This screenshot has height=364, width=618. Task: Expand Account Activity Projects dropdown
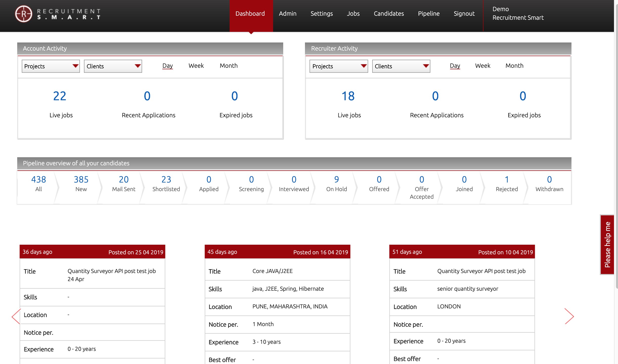click(51, 66)
